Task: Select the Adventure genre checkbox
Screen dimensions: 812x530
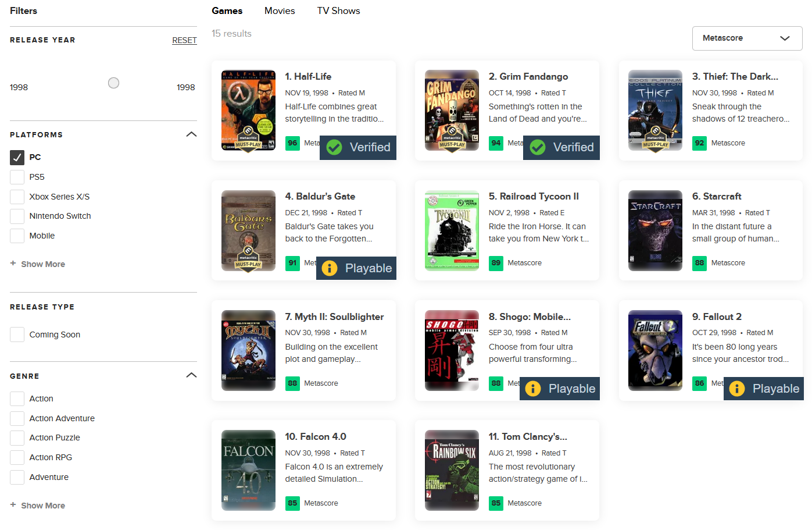Action: coord(17,477)
